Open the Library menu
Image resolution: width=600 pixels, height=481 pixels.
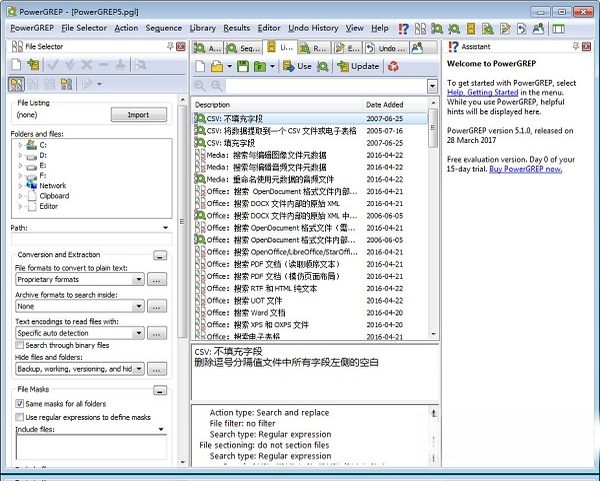click(203, 28)
